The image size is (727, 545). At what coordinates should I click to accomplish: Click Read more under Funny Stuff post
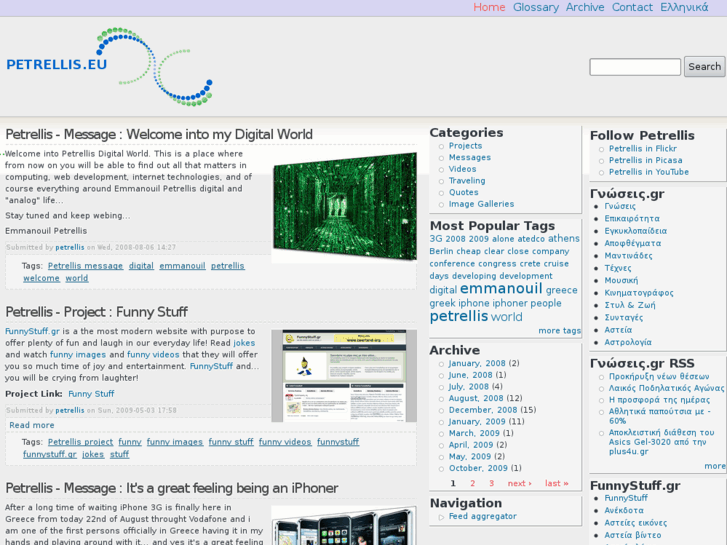tap(32, 425)
